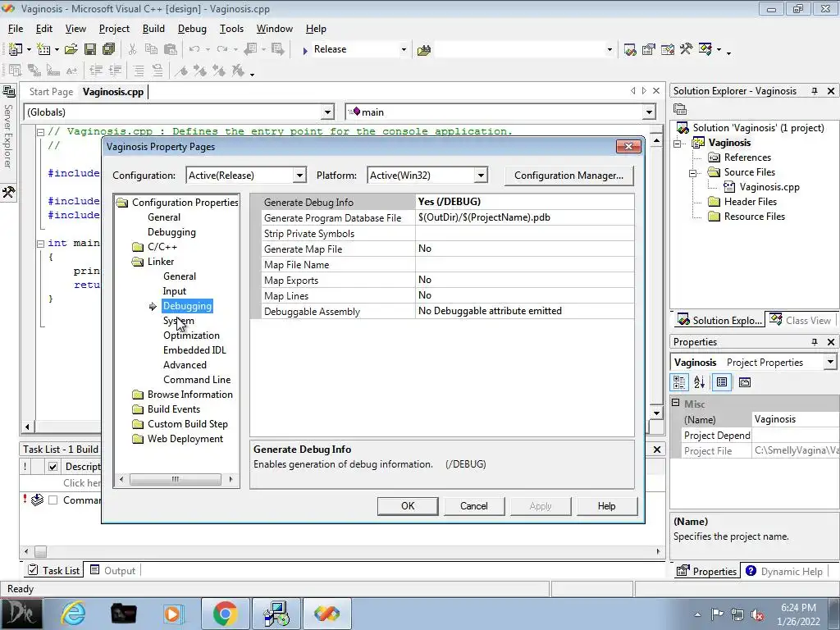This screenshot has height=630, width=840.
Task: Click the Generate Map File value cell
Action: 524,249
